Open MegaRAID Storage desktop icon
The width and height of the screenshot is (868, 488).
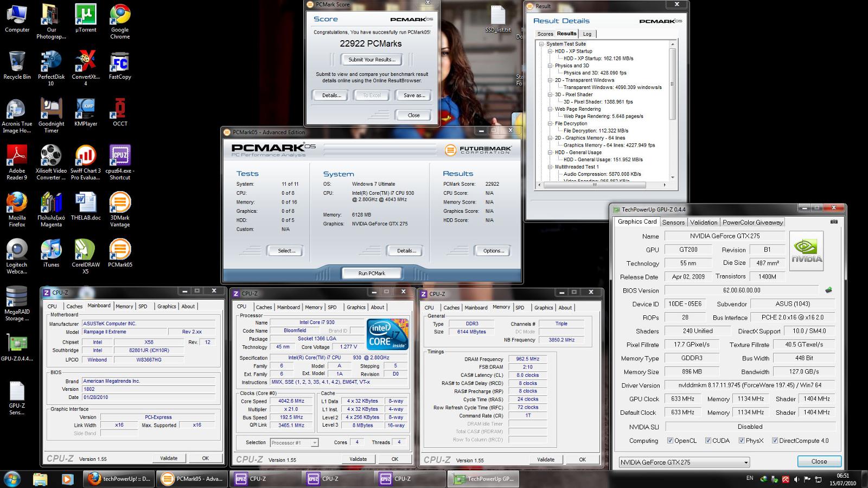pos(17,304)
